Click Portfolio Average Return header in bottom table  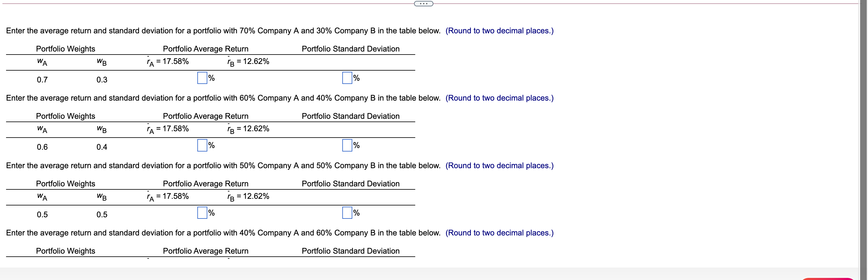click(205, 251)
